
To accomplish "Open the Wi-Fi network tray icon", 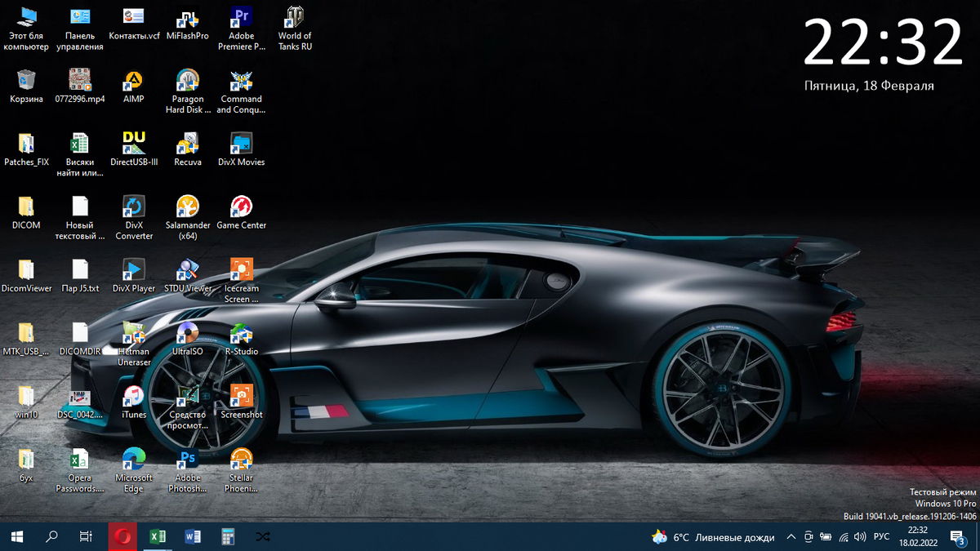I will click(x=842, y=537).
